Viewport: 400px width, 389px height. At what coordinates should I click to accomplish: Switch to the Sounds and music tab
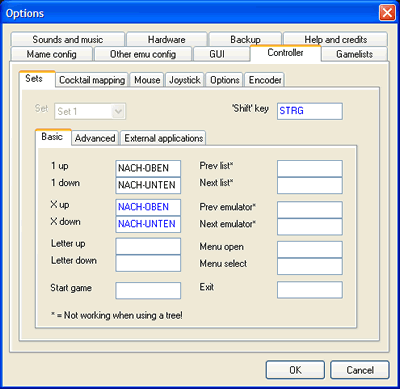(x=68, y=39)
